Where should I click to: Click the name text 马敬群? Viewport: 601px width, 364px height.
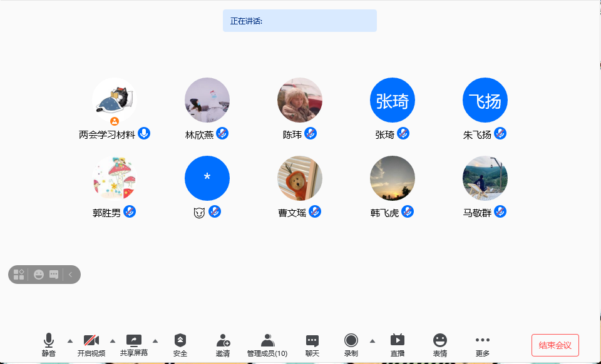coord(477,213)
